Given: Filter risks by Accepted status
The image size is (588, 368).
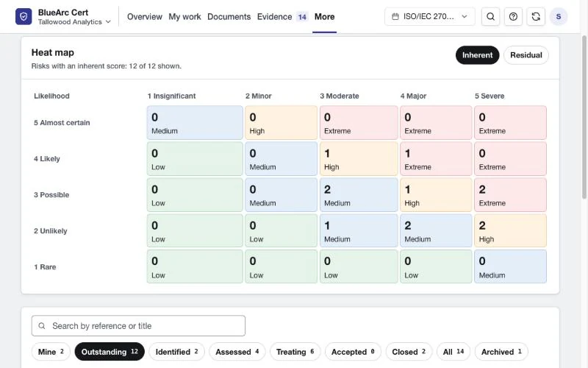Looking at the screenshot, I should tap(353, 352).
